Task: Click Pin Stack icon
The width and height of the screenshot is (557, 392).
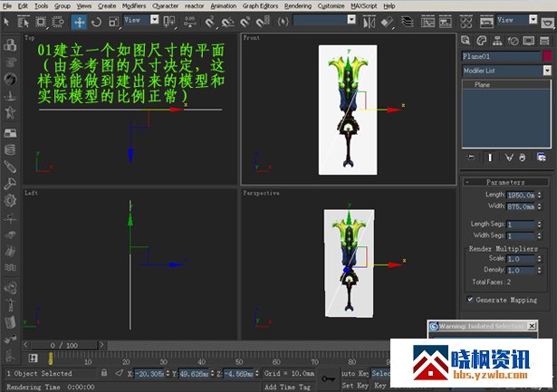Action: pos(471,157)
